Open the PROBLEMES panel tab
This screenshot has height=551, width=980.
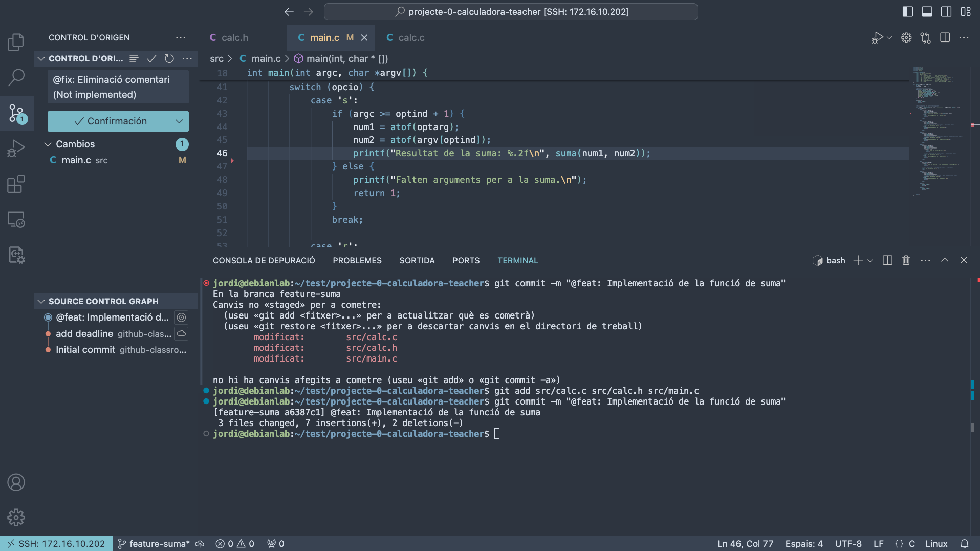click(357, 260)
